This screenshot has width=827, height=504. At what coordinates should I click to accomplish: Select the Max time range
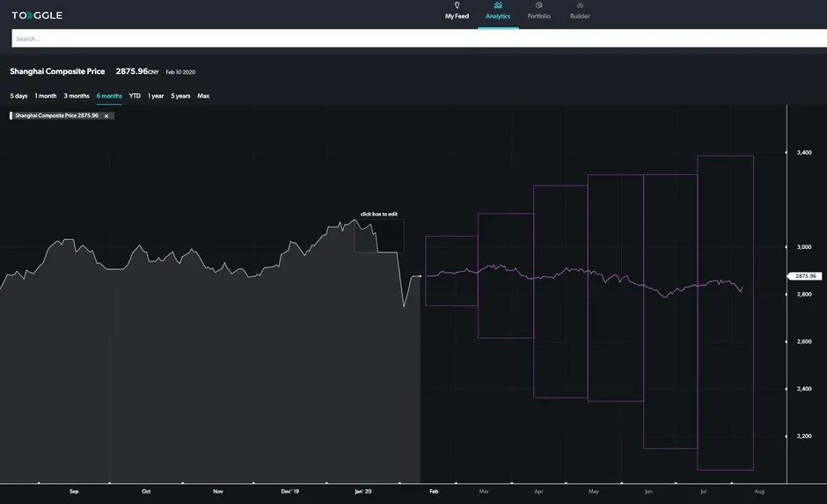click(203, 96)
